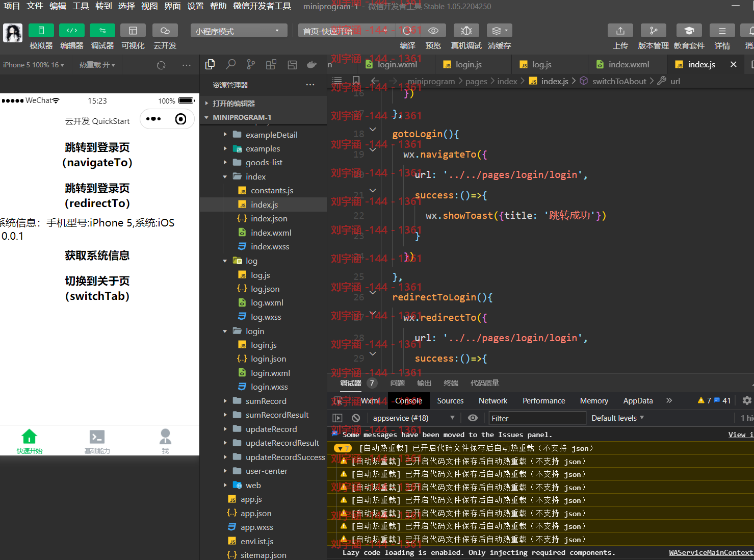
Task: Open resource manager more actions ellipsis
Action: [x=310, y=85]
